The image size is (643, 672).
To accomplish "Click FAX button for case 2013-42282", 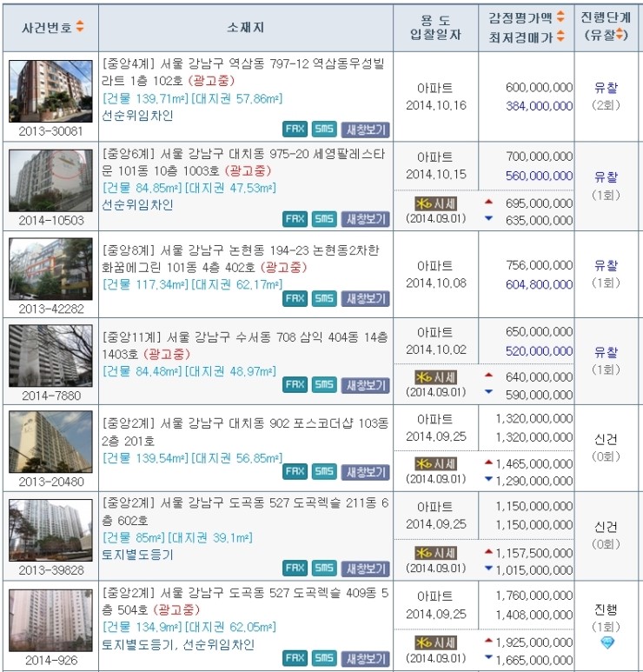I will coord(295,298).
